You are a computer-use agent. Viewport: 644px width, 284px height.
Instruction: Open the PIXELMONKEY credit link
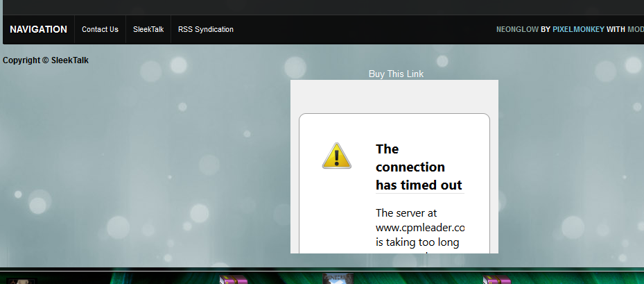[578, 29]
